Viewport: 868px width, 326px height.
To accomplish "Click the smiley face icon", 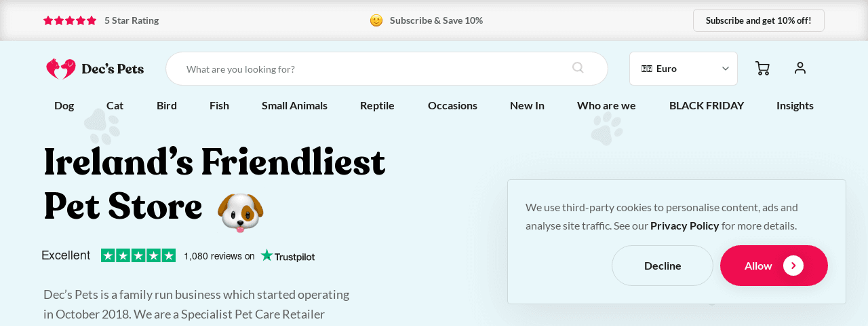I will (376, 20).
